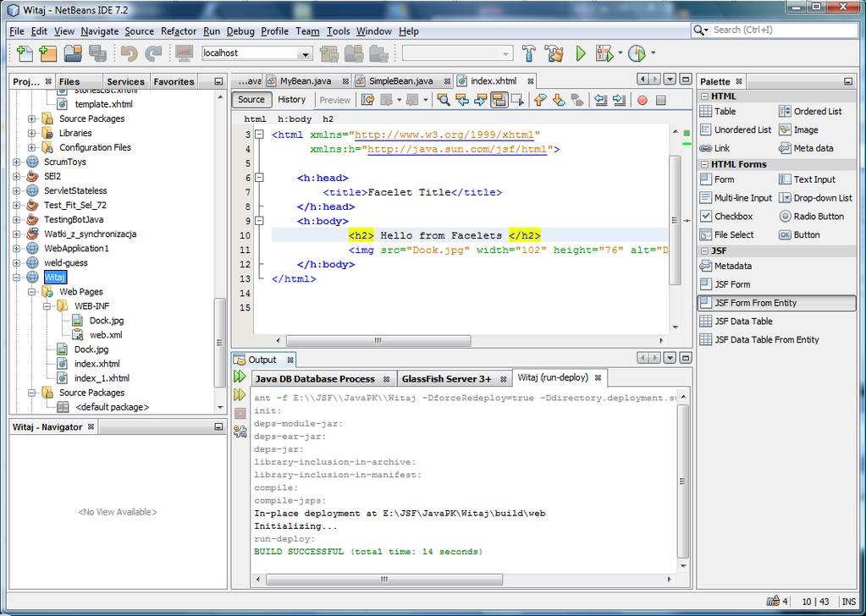The height and width of the screenshot is (616, 866).
Task: Click the Shift Line Left icon
Action: (601, 100)
